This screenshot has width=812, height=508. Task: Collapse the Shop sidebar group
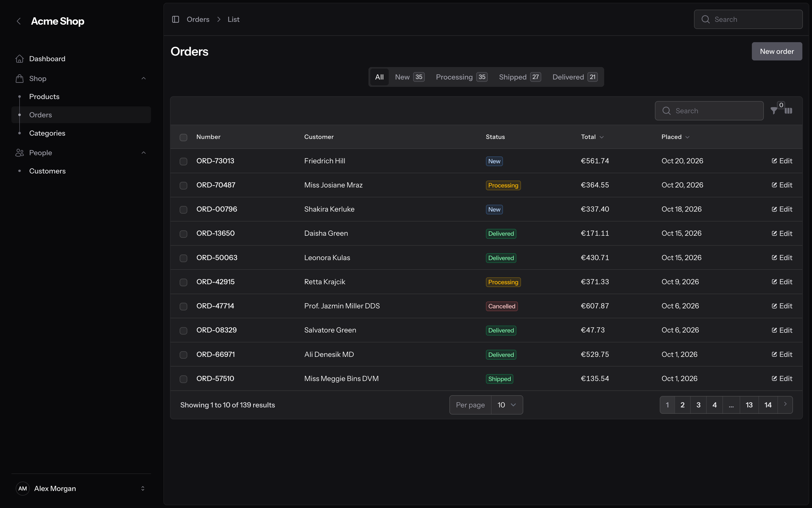[x=144, y=79]
